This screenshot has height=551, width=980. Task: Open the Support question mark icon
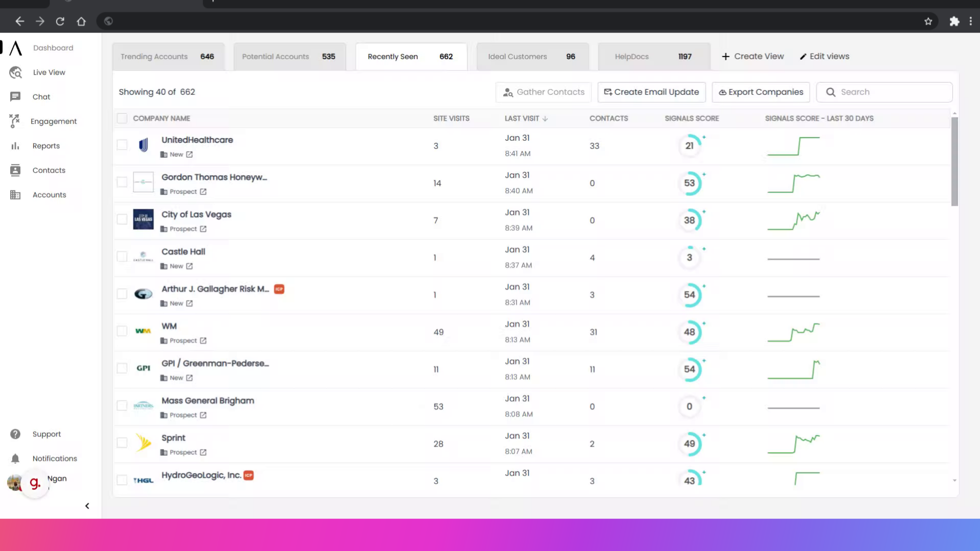click(15, 434)
